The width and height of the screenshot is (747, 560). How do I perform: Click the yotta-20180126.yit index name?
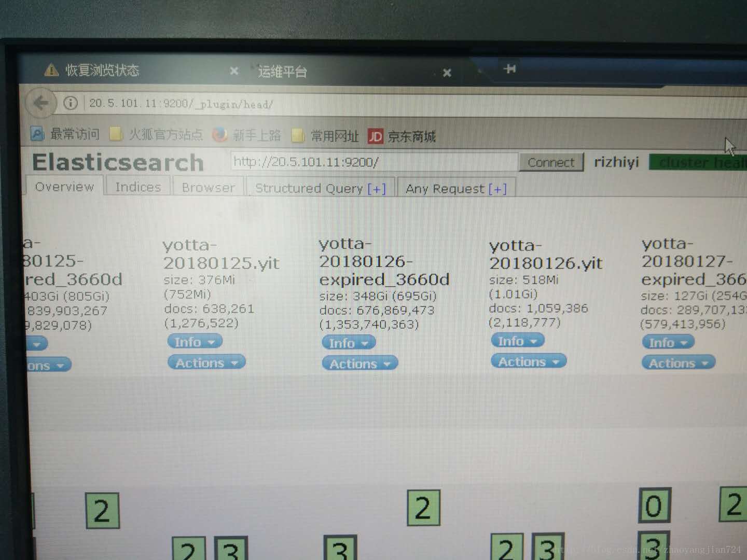tap(546, 254)
